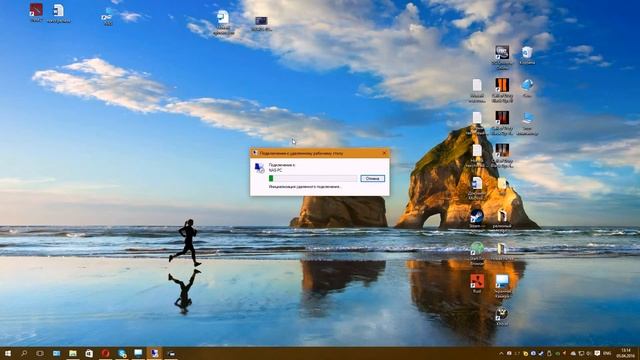Click the green connection progress bar
The height and width of the screenshot is (360, 640).
[313, 178]
